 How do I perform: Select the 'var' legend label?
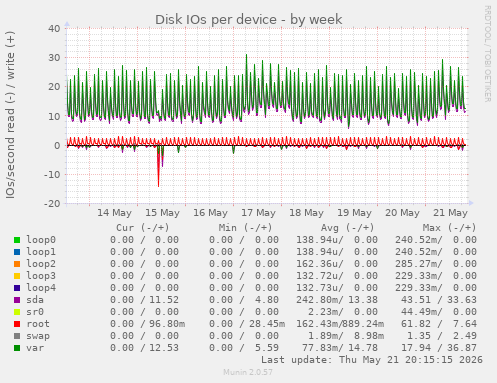pyautogui.click(x=35, y=348)
